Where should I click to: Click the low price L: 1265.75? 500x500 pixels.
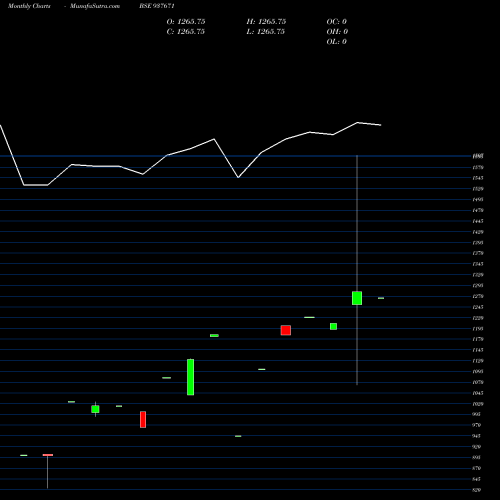click(x=266, y=32)
